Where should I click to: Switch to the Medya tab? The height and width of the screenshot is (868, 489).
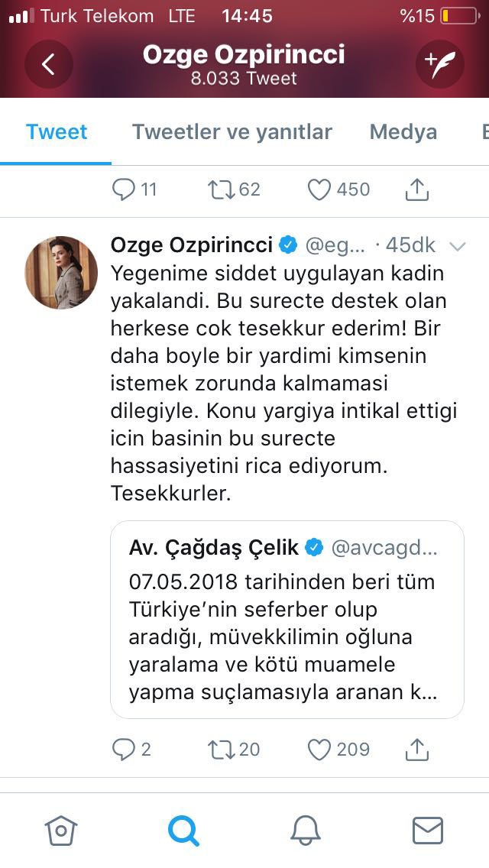[403, 131]
